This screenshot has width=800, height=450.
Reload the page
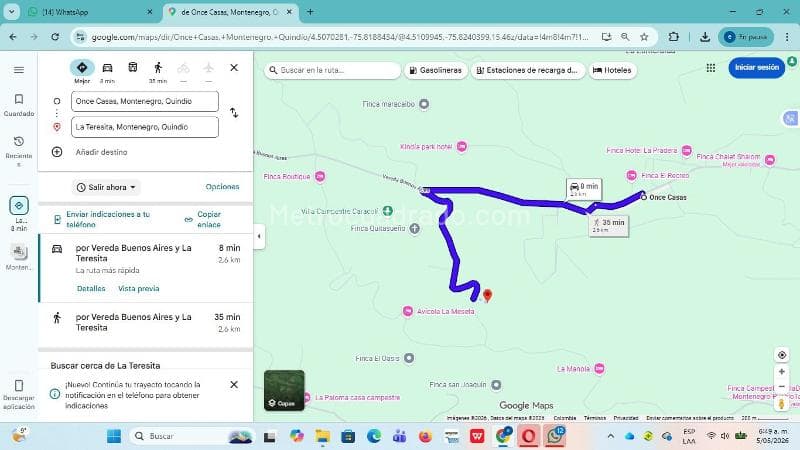pyautogui.click(x=55, y=37)
